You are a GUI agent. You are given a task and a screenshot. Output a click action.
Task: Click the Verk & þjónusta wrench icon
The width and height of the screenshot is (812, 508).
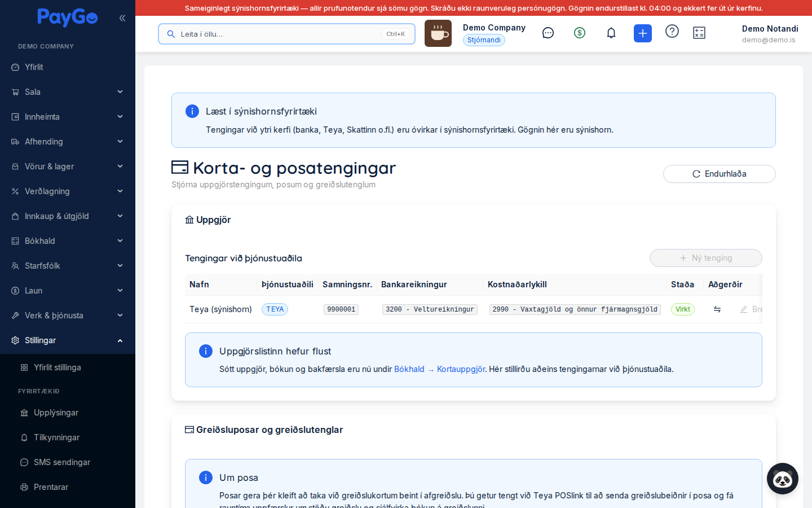pos(15,316)
